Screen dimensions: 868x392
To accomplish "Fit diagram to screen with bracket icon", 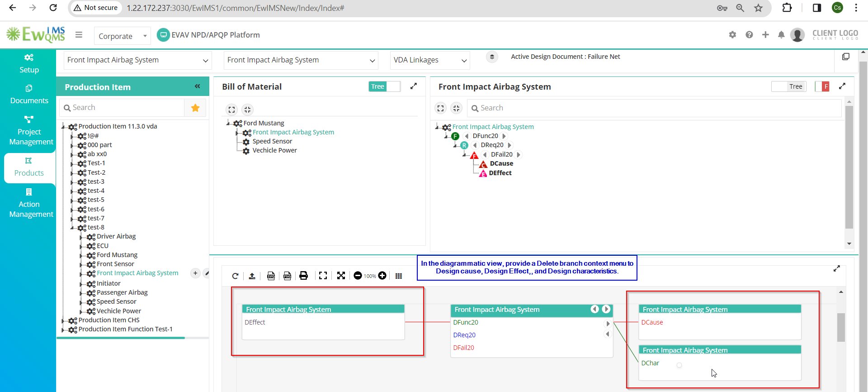I will pyautogui.click(x=323, y=276).
